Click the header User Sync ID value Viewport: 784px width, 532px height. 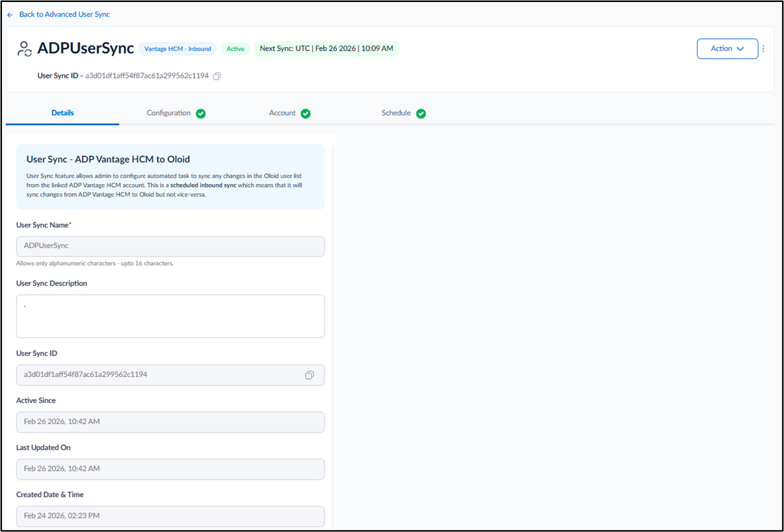[x=147, y=76]
